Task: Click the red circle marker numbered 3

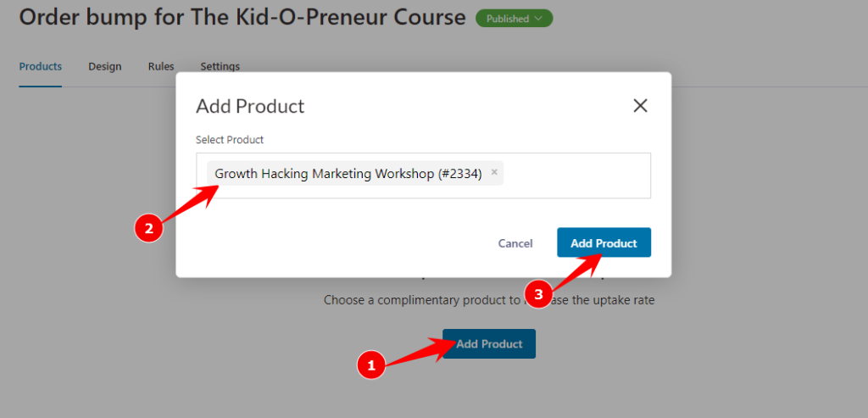Action: tap(537, 294)
